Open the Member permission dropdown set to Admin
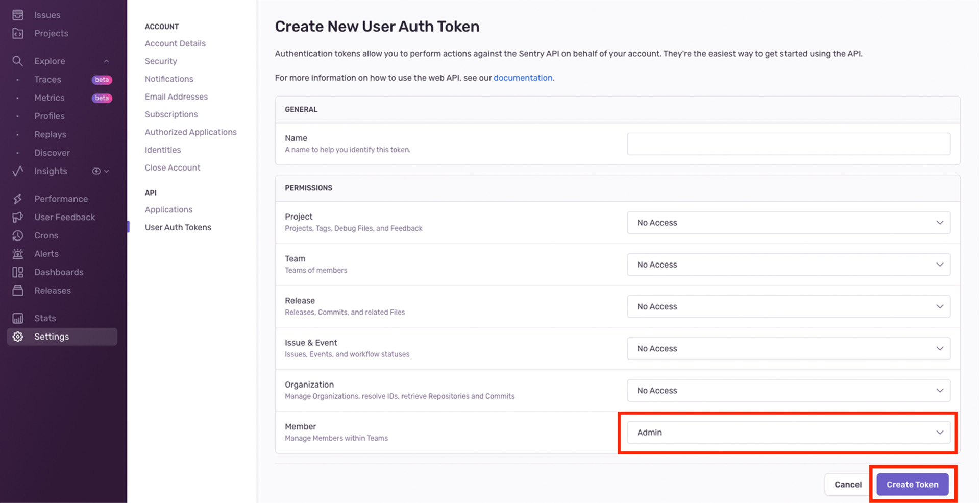The width and height of the screenshot is (980, 503). point(788,433)
